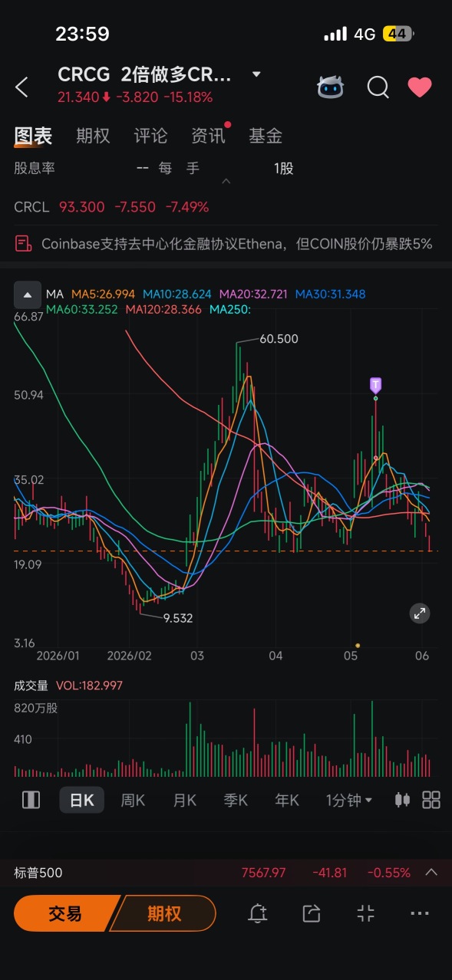452x980 pixels.
Task: Tap the news document icon
Action: tap(24, 244)
